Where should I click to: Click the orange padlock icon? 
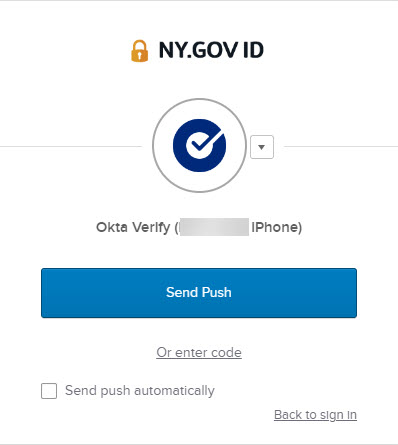(x=139, y=51)
